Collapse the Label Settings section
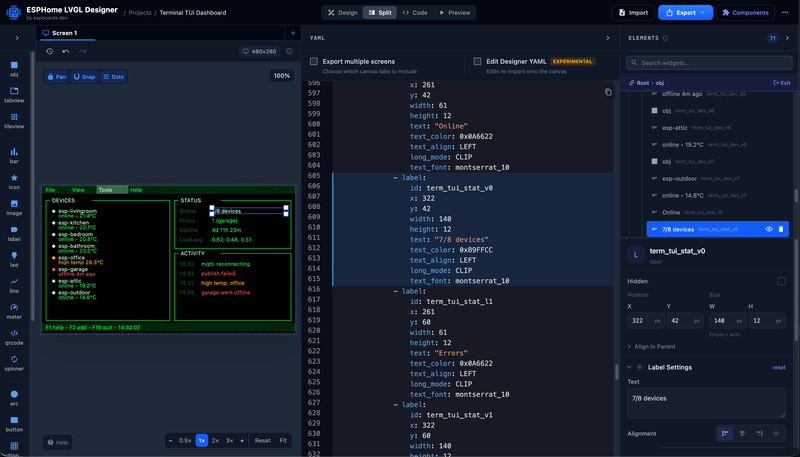The image size is (800, 457). (629, 367)
